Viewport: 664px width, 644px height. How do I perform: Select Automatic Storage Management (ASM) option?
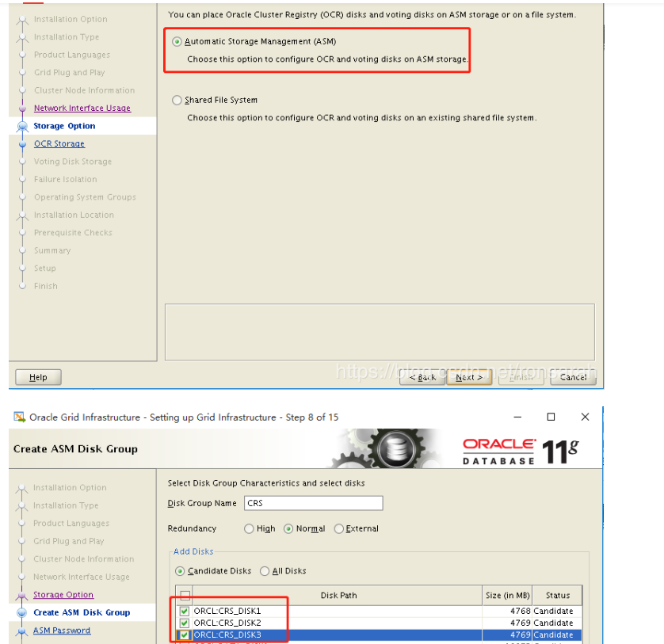(177, 41)
